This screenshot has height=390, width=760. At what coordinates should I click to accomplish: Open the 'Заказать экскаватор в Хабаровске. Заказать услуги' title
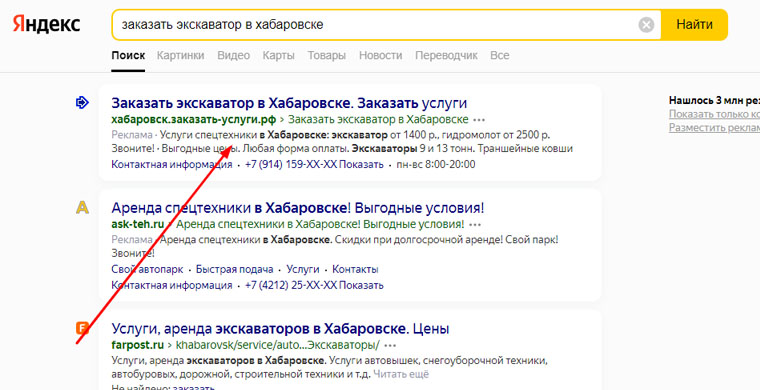[x=289, y=103]
